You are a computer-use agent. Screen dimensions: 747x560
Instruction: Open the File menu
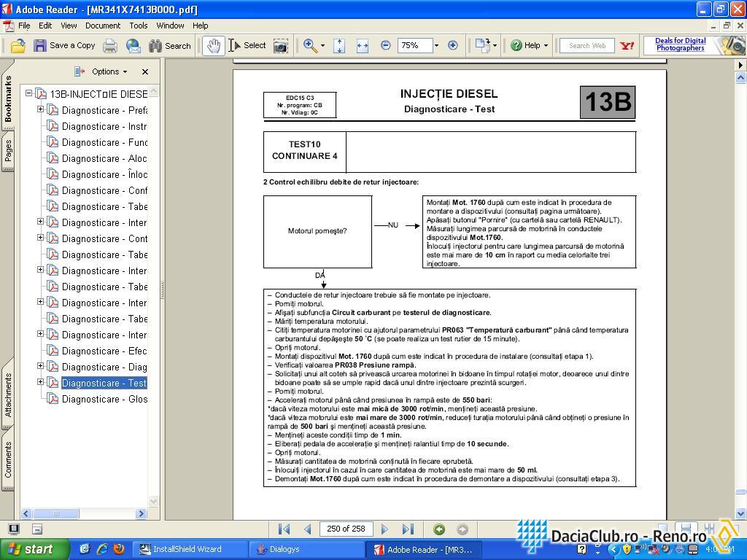point(24,26)
